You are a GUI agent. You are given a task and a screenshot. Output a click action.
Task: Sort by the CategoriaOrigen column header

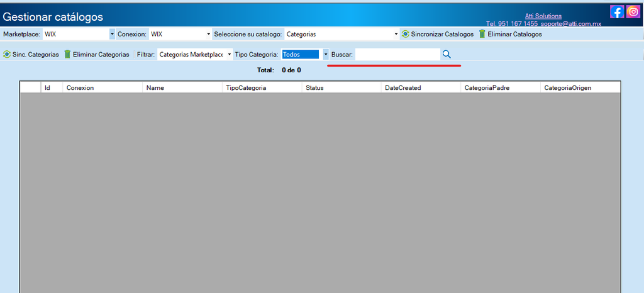(580, 88)
